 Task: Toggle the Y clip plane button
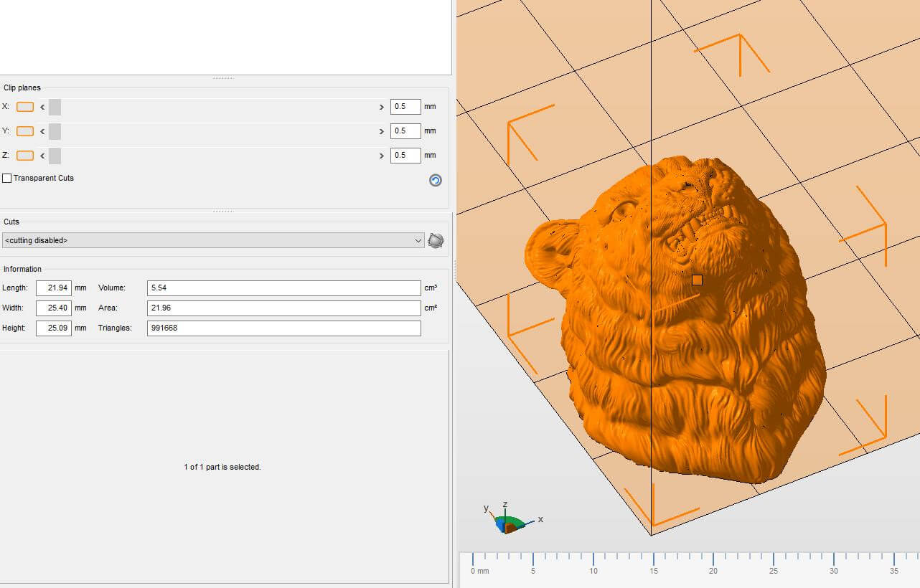(x=25, y=131)
